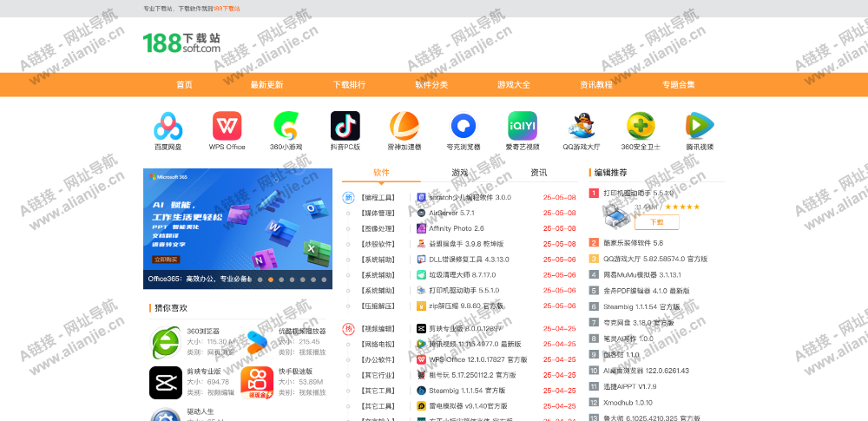Click the 360浏览器 icon under 猜你喜欢
The width and height of the screenshot is (868, 421).
(x=166, y=342)
